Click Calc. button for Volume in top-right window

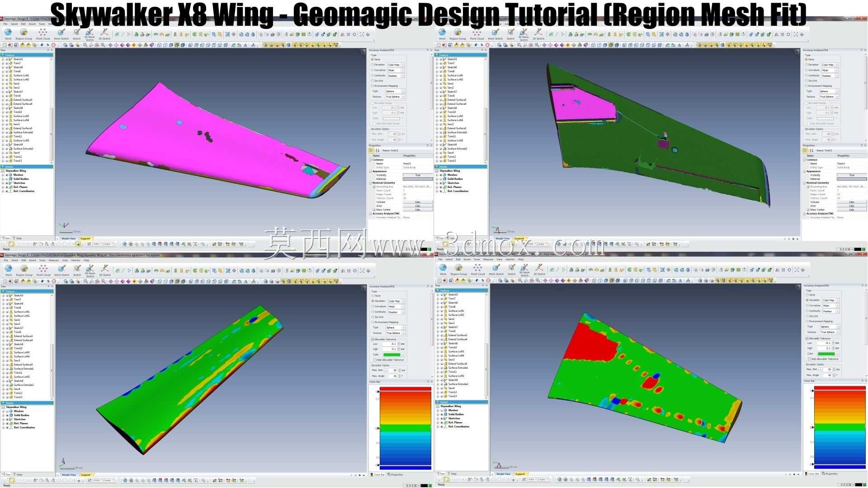click(852, 202)
